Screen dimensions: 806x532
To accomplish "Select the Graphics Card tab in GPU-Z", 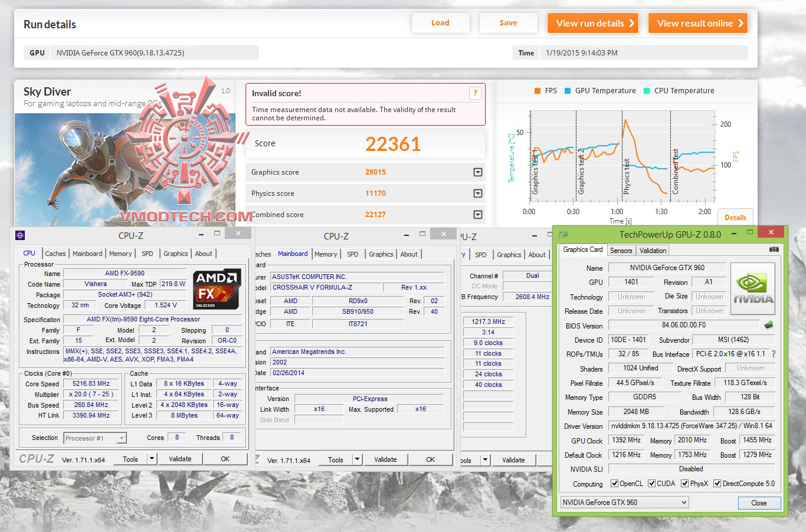I will [582, 249].
